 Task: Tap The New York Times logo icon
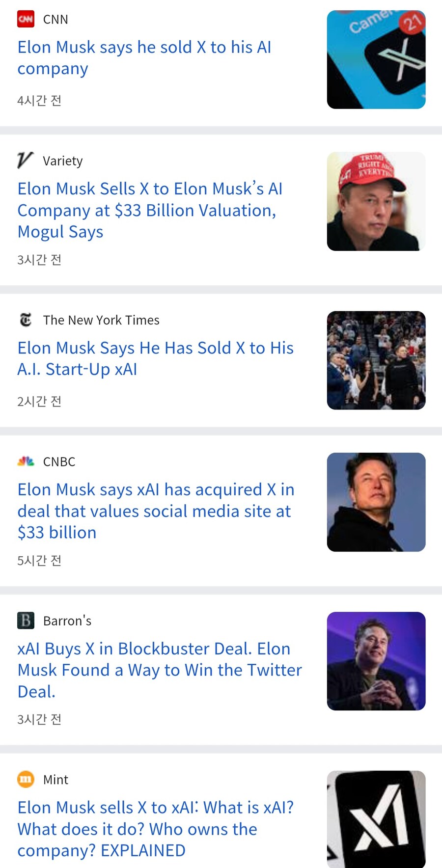click(26, 320)
